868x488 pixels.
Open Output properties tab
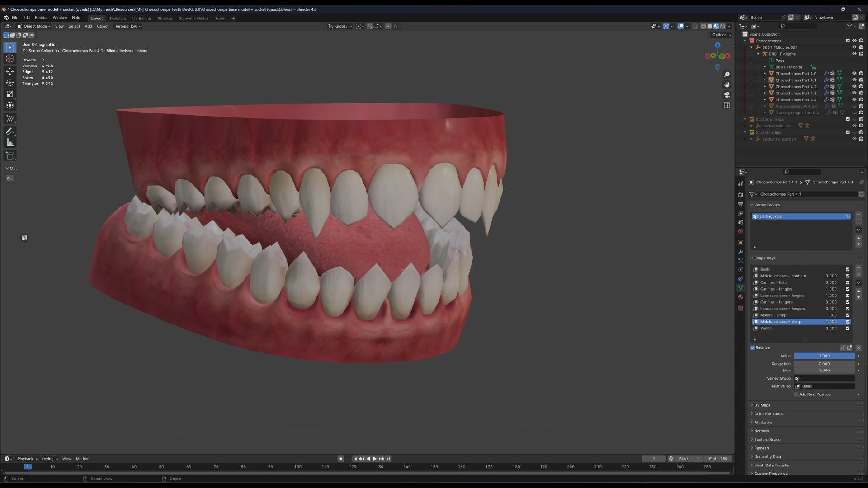741,204
